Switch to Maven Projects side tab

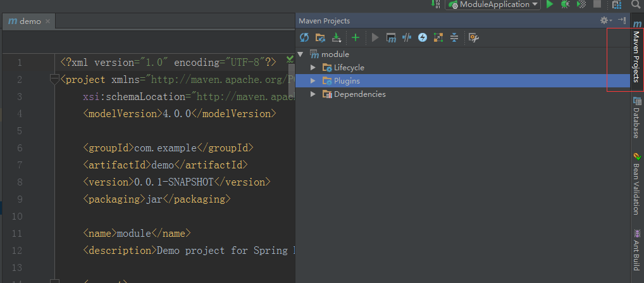pos(636,57)
